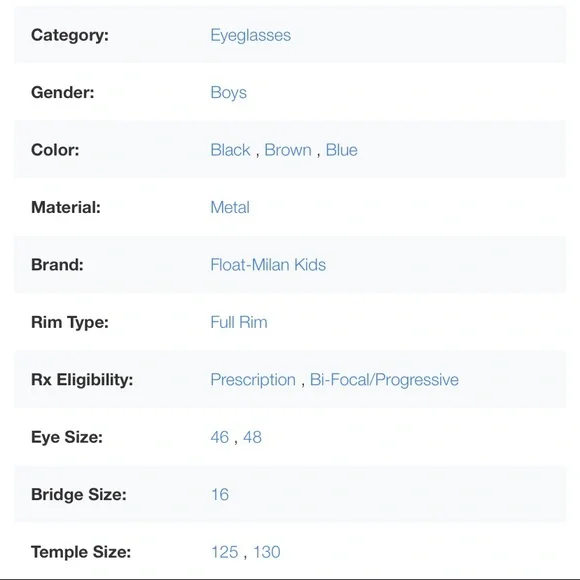Visit the Float-Milan Kids brand link
The height and width of the screenshot is (580, 580).
coord(268,264)
